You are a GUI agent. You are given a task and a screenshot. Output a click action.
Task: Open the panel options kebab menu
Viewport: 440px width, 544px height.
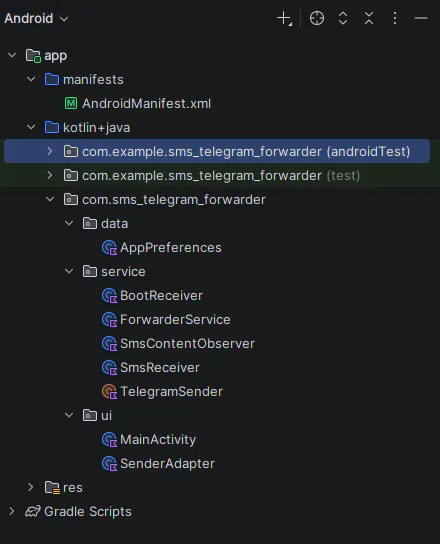tap(395, 18)
